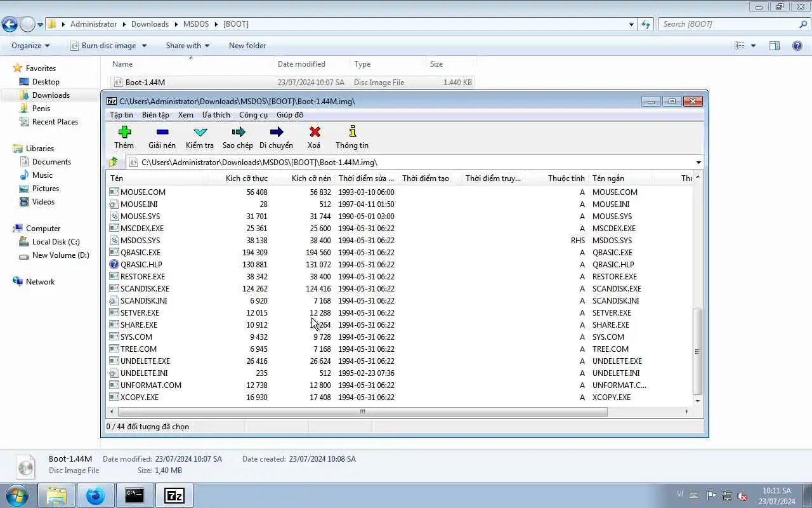
Task: Expand the 7-Zip address path dropdown
Action: 698,163
